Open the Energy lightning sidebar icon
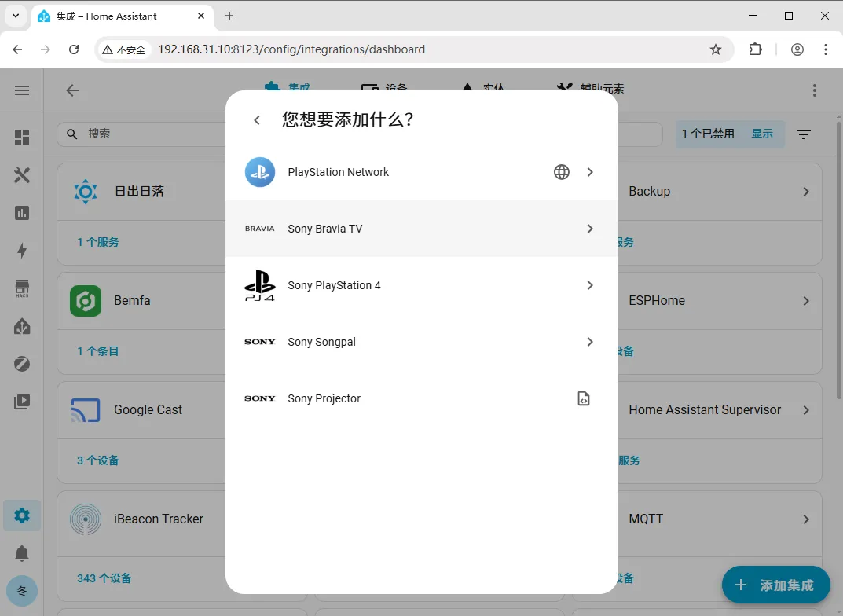 pyautogui.click(x=22, y=251)
